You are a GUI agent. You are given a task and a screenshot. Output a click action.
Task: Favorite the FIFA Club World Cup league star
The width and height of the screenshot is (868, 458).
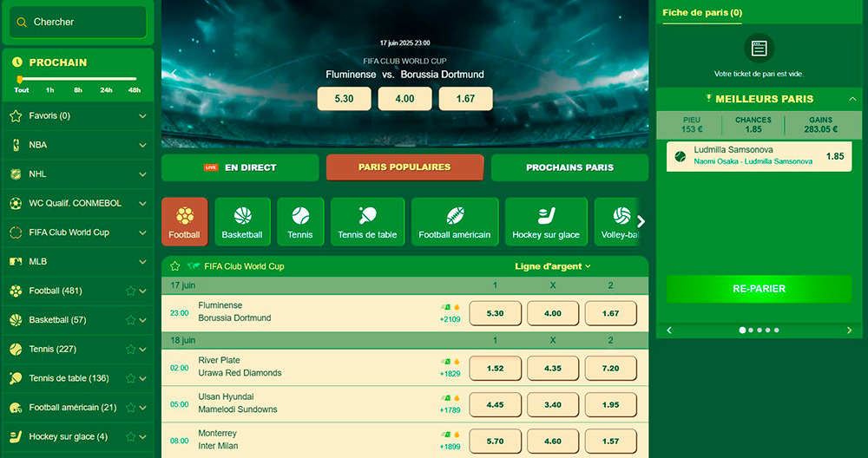pos(175,266)
